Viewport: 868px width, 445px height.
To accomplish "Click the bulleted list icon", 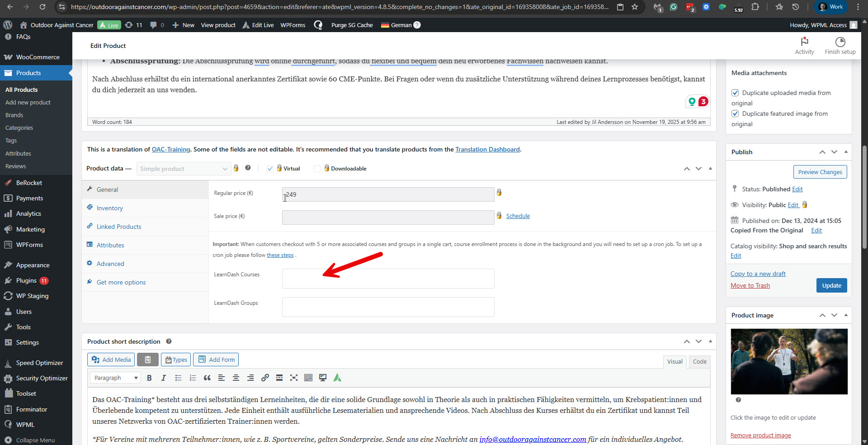I will coord(178,378).
